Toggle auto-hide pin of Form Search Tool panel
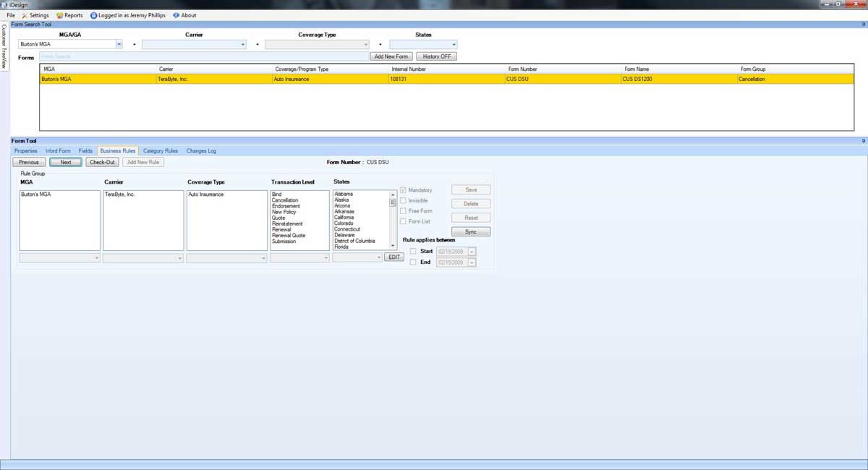868x470 pixels. coord(864,25)
